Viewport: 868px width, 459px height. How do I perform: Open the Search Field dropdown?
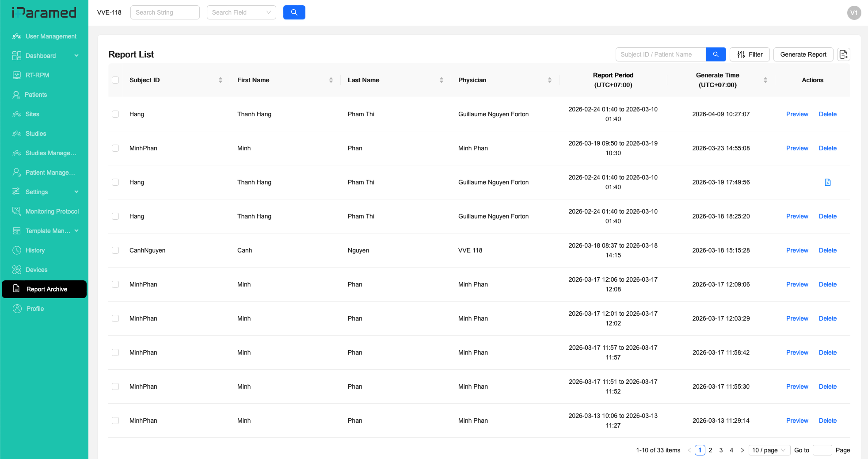tap(241, 12)
